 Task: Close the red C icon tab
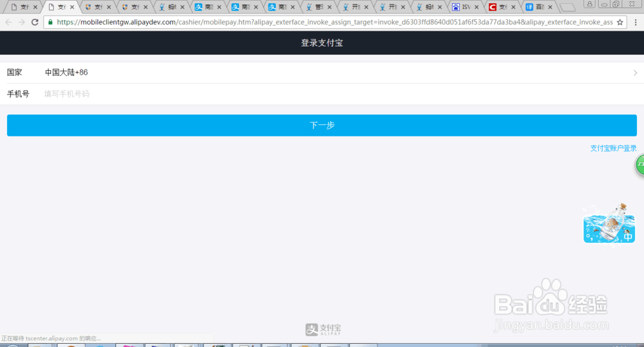(x=513, y=7)
